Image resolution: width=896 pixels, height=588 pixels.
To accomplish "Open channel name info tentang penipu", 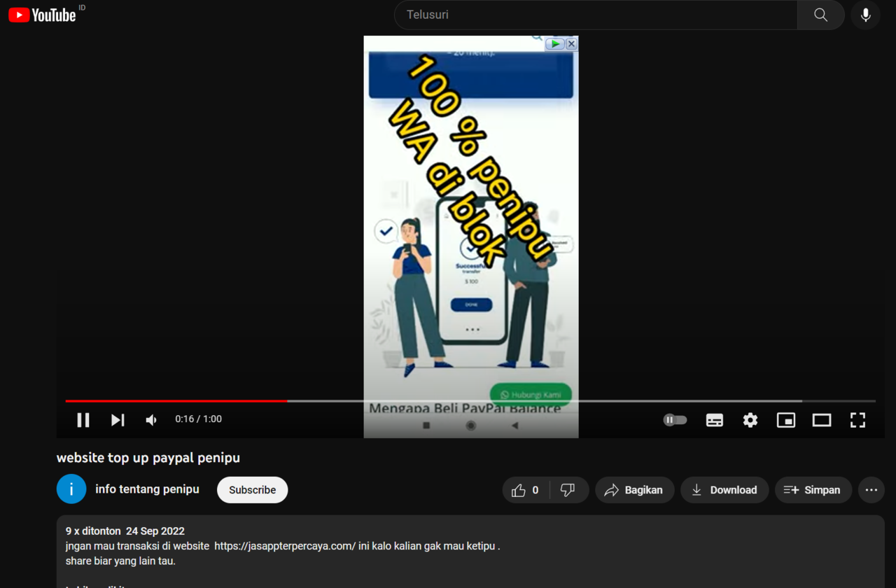I will pos(147,489).
